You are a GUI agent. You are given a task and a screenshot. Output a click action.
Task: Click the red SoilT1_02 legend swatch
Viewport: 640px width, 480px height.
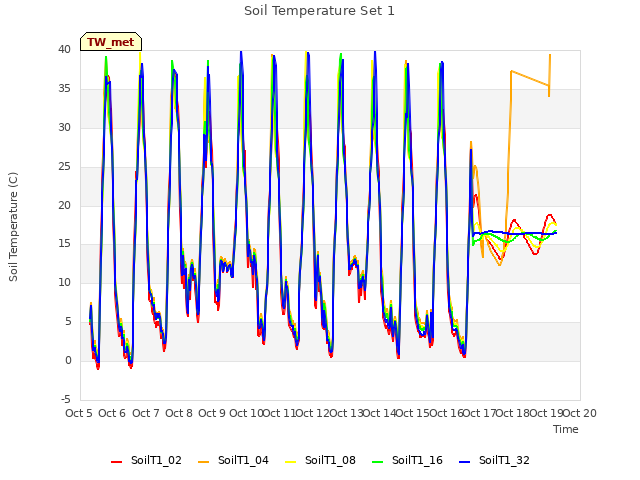116,462
